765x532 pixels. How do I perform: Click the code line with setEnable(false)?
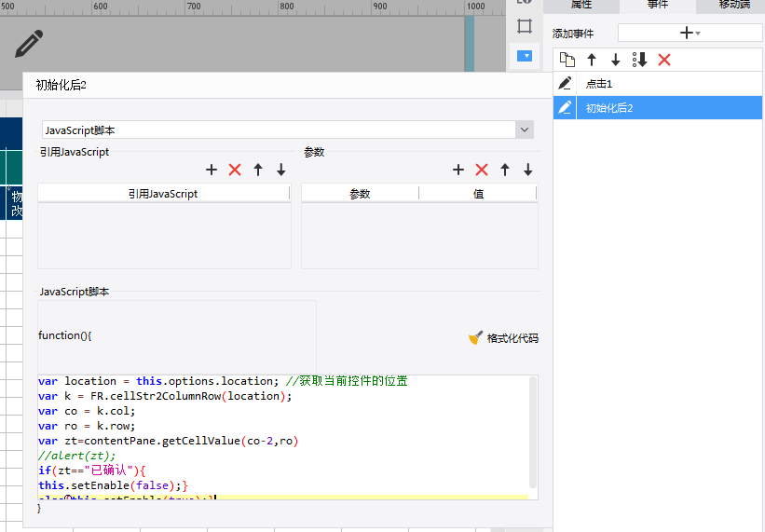coord(113,485)
